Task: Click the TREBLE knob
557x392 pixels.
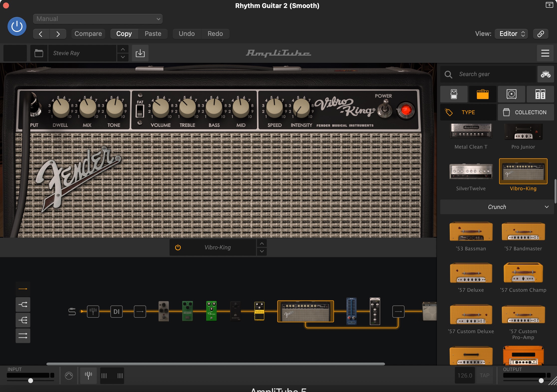Action: (187, 108)
